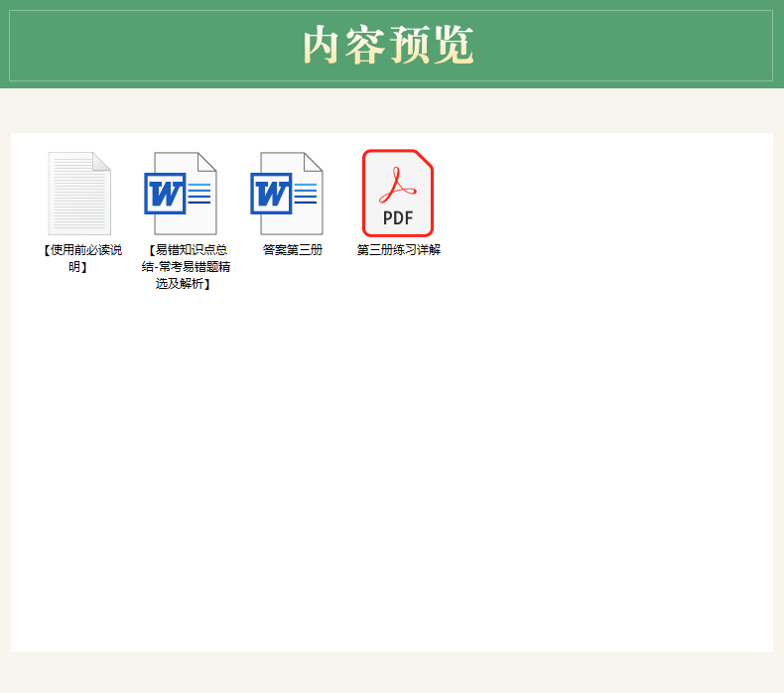Click the label 【易错知识点总结-常考易错题精选及解析】
784x693 pixels.
tap(186, 267)
